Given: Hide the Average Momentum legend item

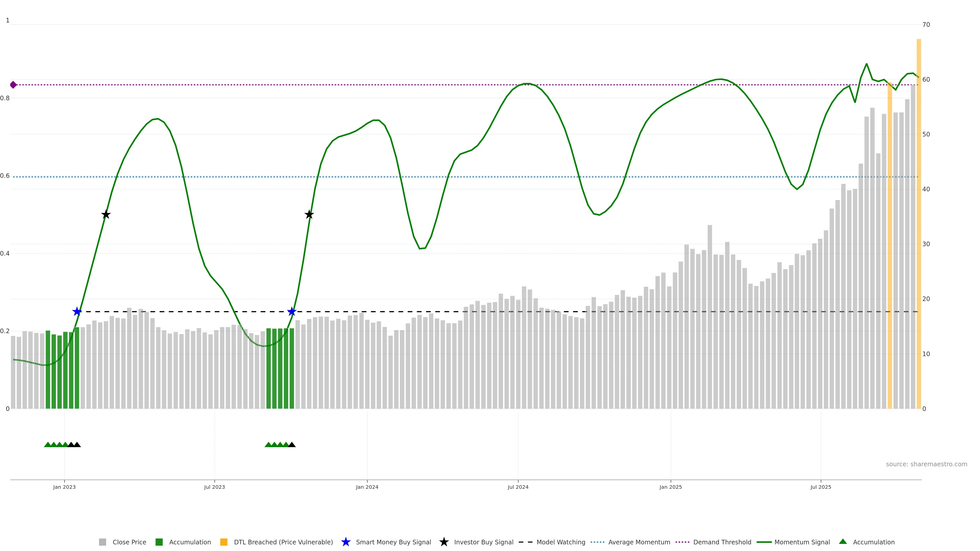Looking at the screenshot, I should click(x=597, y=542).
